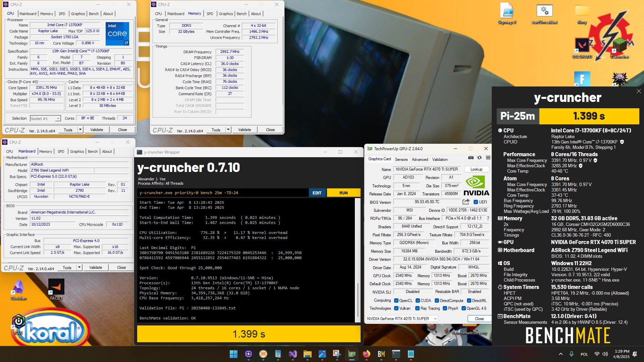Click the notification bell icon in the tray
Image resolution: width=644 pixels, height=362 pixels.
pos(635,354)
